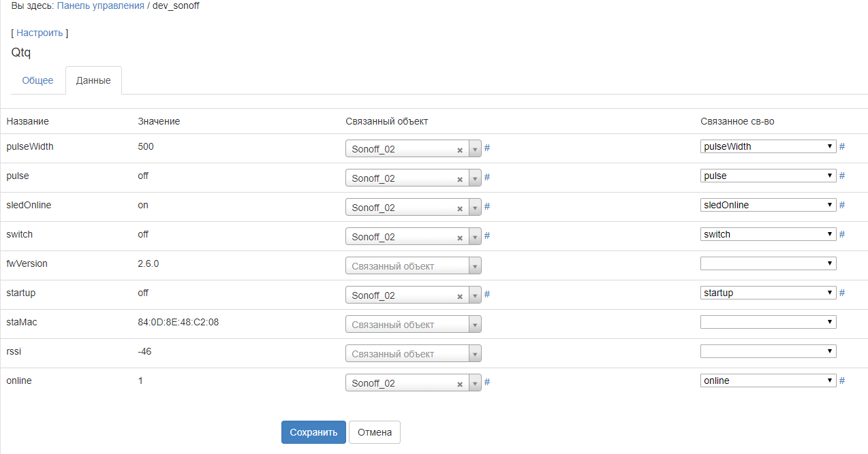Open linked property dropdown for pulse

[768, 176]
